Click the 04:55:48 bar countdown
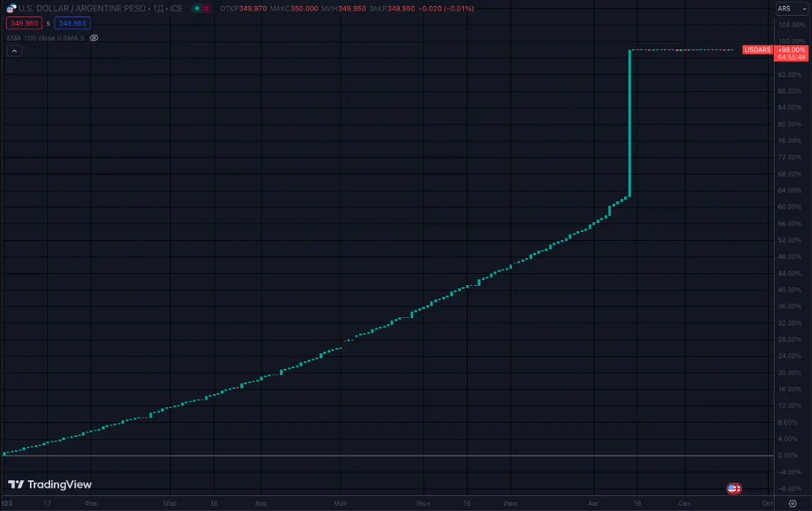The width and height of the screenshot is (812, 511). pos(791,57)
